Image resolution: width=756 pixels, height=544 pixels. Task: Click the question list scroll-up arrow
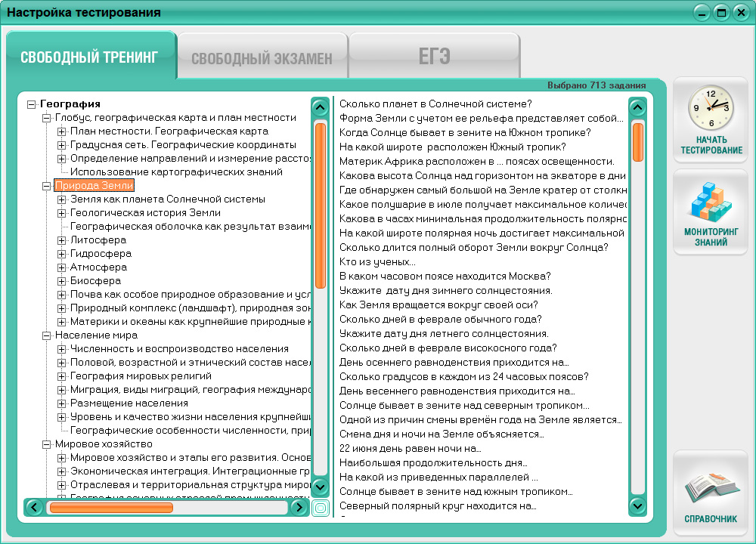637,107
